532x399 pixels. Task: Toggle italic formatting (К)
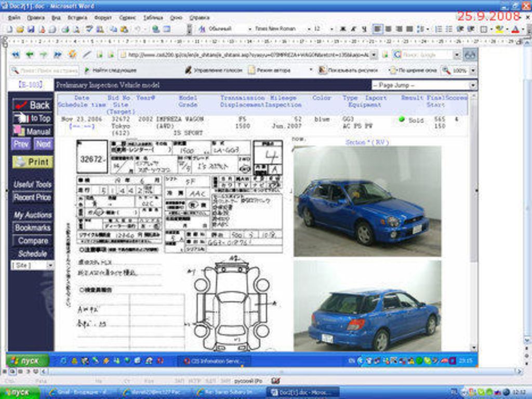[353, 30]
